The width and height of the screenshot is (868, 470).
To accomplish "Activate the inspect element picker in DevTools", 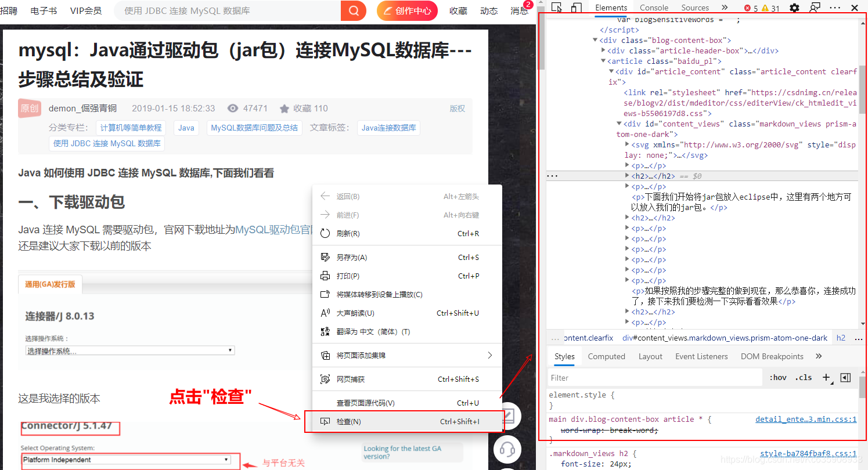I will click(x=557, y=8).
